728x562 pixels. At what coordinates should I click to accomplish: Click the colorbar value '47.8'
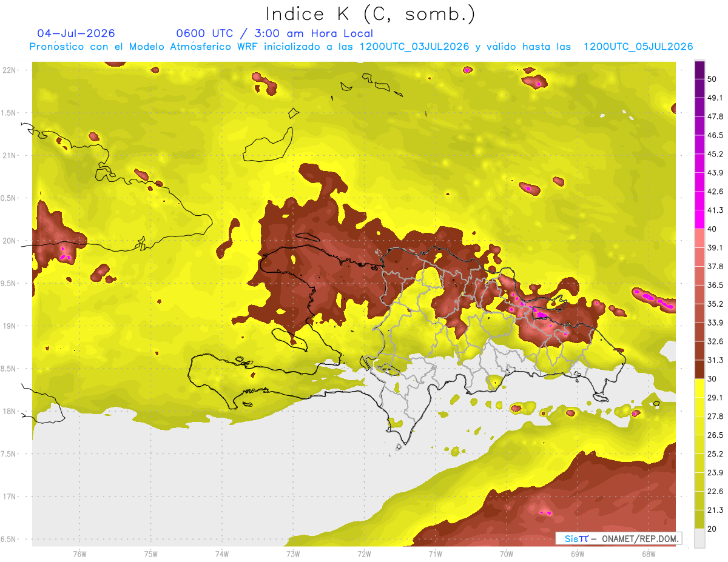715,117
